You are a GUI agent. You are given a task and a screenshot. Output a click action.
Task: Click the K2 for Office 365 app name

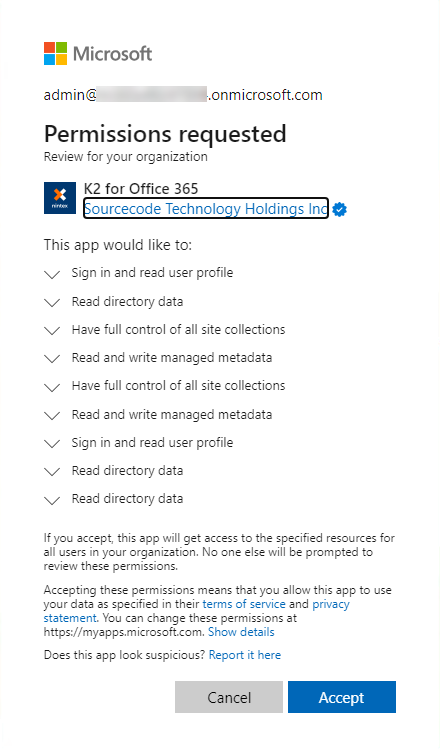pos(141,189)
